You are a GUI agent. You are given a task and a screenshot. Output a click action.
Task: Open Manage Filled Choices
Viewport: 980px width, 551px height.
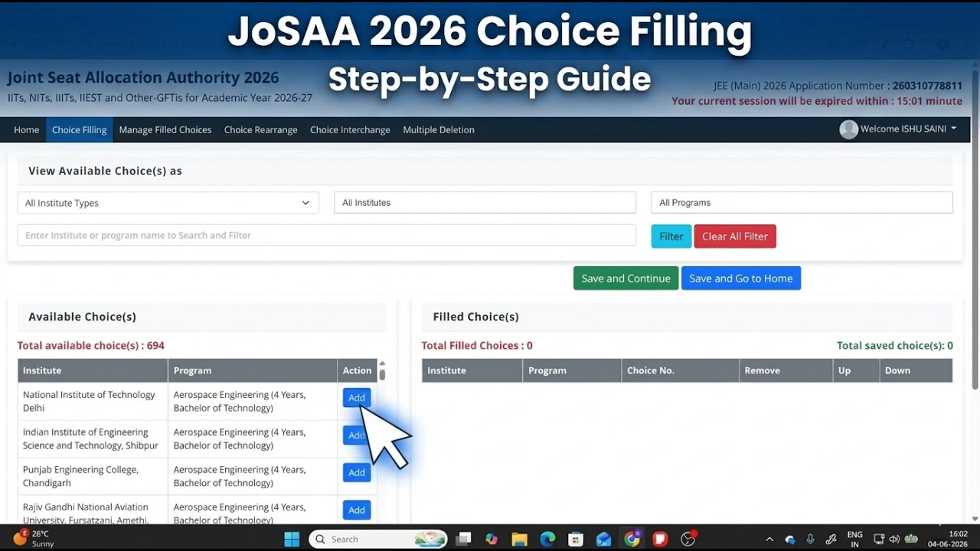point(165,130)
